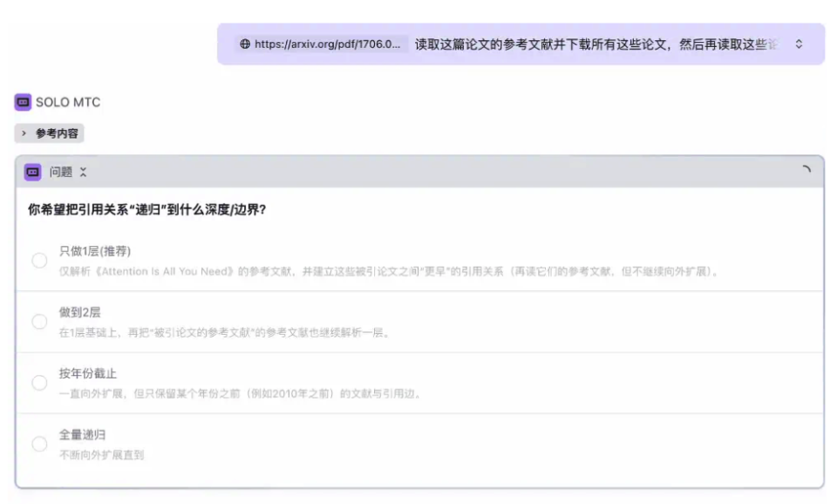Click the chevron icon before 参考内容
The width and height of the screenshot is (837, 504).
(x=24, y=133)
